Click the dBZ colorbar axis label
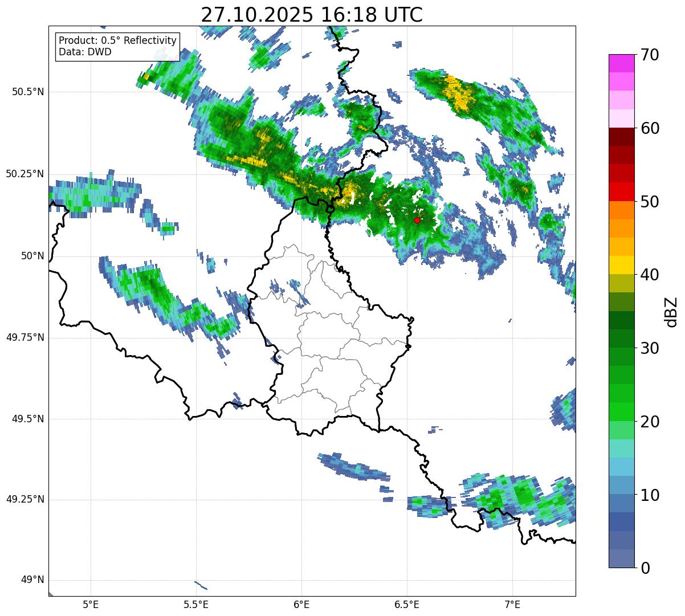This screenshot has width=685, height=616. [x=671, y=311]
